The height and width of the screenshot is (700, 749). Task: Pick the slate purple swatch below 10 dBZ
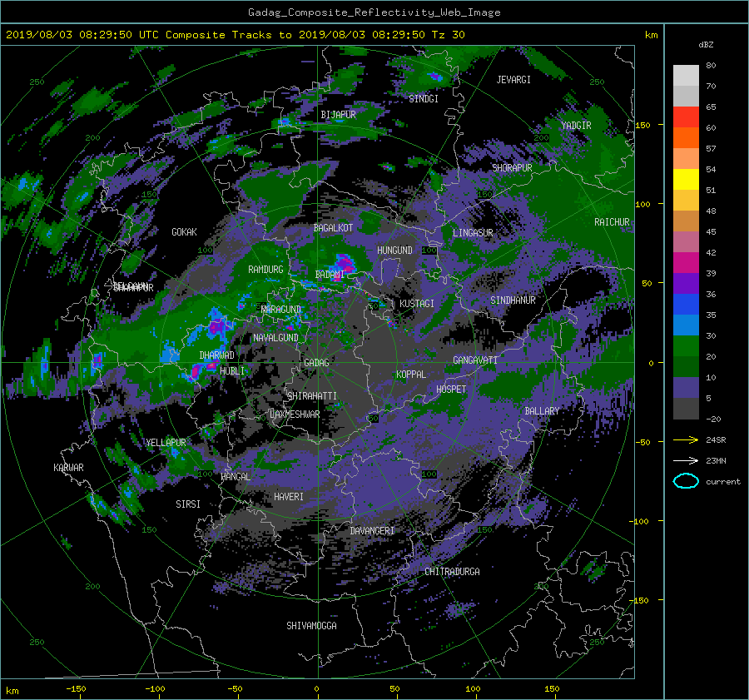686,388
